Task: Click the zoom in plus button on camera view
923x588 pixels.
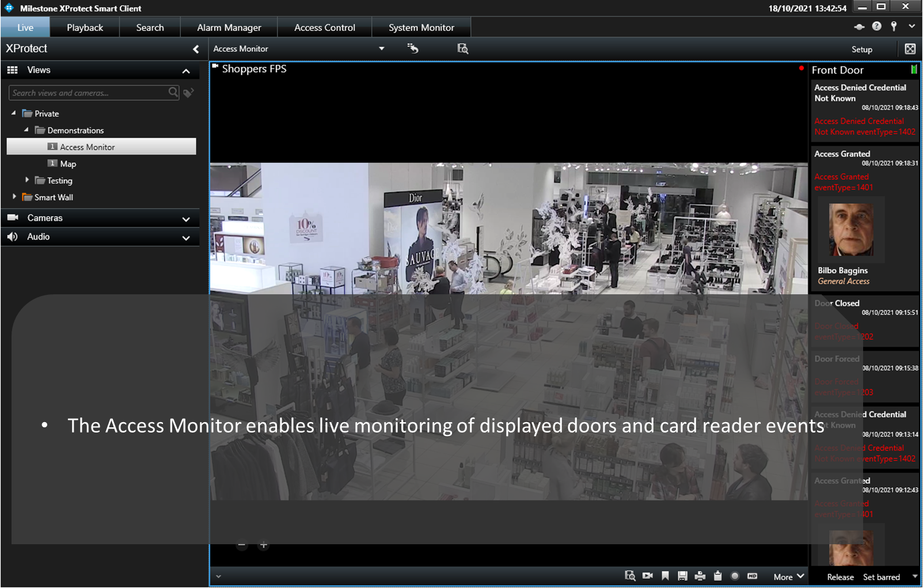Action: click(x=263, y=545)
